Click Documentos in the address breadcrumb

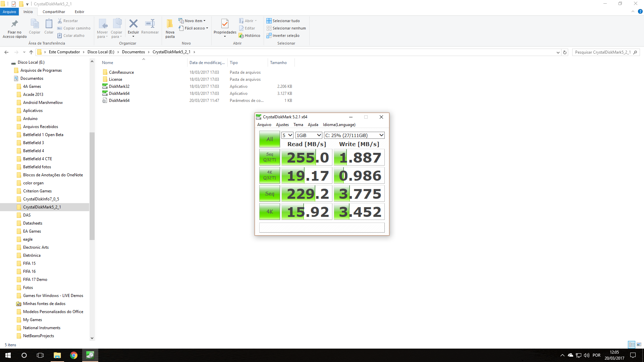tap(133, 52)
